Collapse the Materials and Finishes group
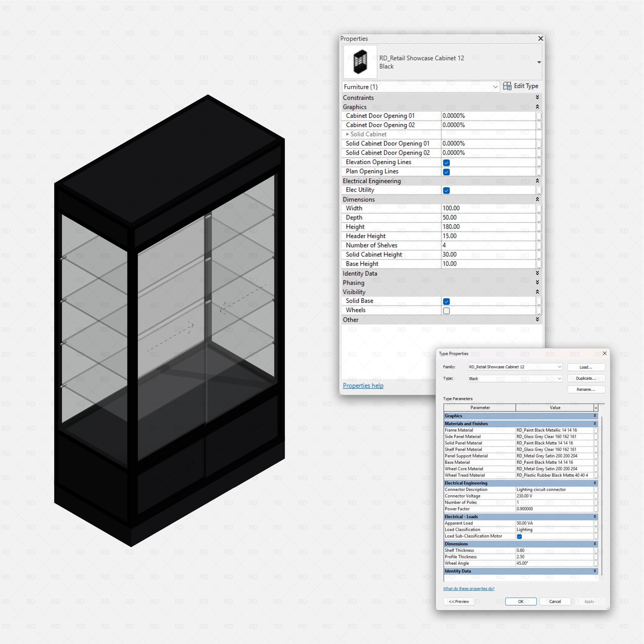The image size is (644, 644). [595, 423]
